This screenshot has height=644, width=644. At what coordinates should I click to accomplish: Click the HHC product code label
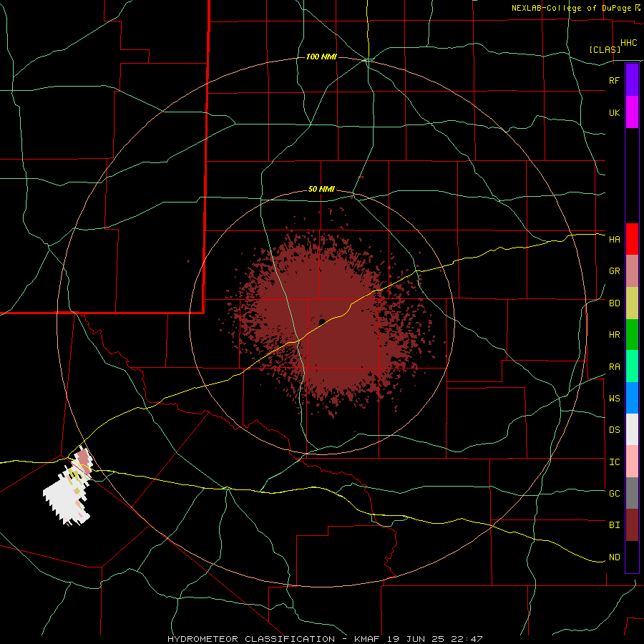point(628,43)
